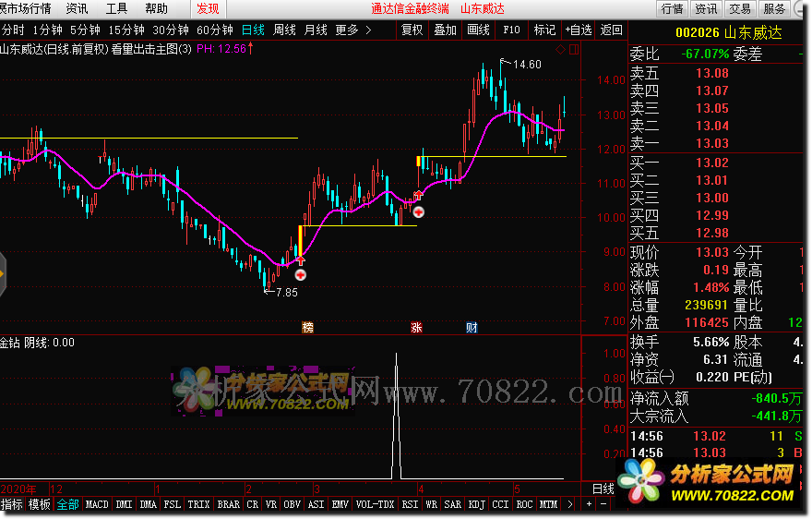The image size is (812, 519).
Task: Click the 14.60 high price label
Action: (527, 65)
